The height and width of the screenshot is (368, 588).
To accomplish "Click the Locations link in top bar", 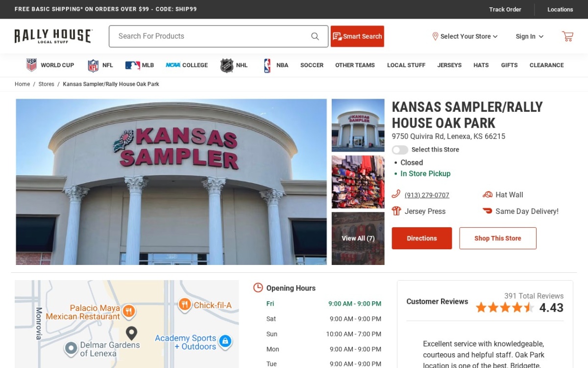I will (x=560, y=9).
